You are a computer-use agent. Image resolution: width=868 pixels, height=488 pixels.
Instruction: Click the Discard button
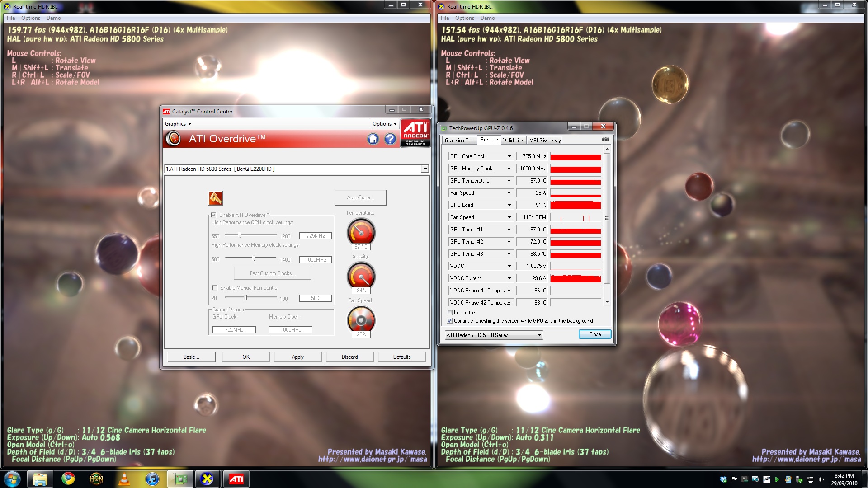point(350,357)
